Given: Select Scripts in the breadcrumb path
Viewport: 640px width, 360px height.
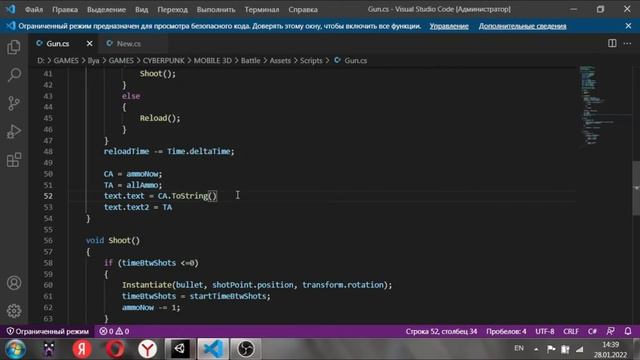Looking at the screenshot, I should pos(311,60).
